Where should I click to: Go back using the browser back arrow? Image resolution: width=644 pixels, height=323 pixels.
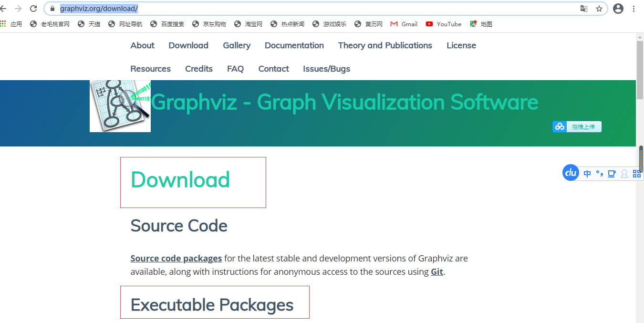pos(4,9)
